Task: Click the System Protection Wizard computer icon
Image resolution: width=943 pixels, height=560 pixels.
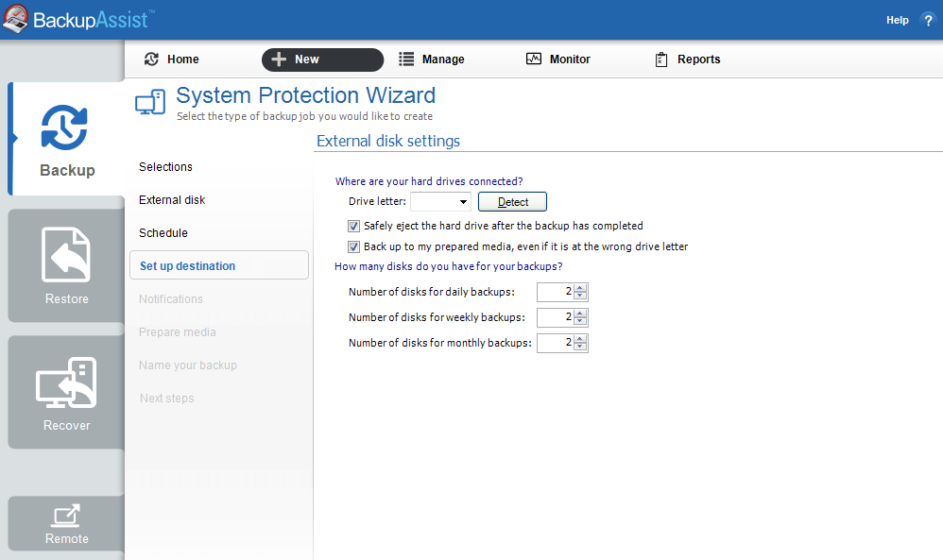Action: [150, 103]
